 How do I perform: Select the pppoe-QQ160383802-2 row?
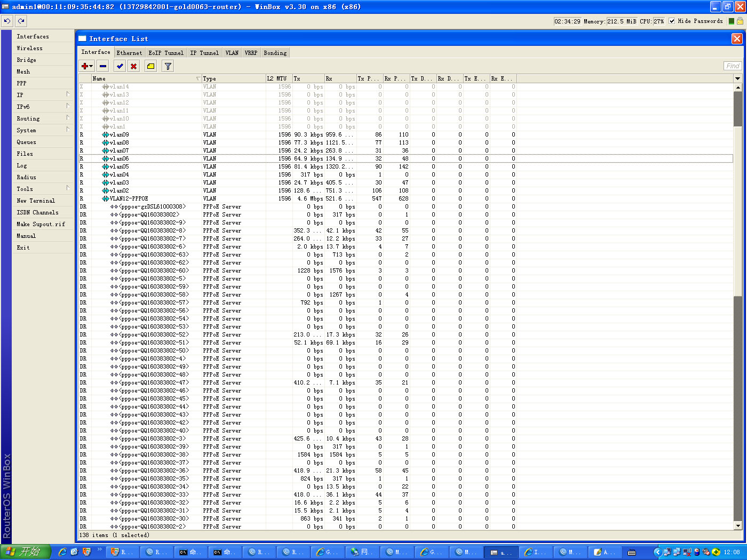pos(406,526)
